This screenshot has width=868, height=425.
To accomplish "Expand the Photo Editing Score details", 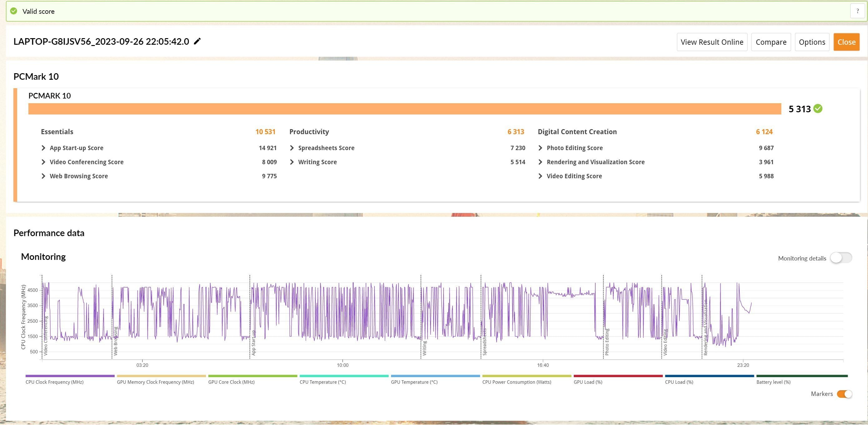I will click(x=540, y=147).
